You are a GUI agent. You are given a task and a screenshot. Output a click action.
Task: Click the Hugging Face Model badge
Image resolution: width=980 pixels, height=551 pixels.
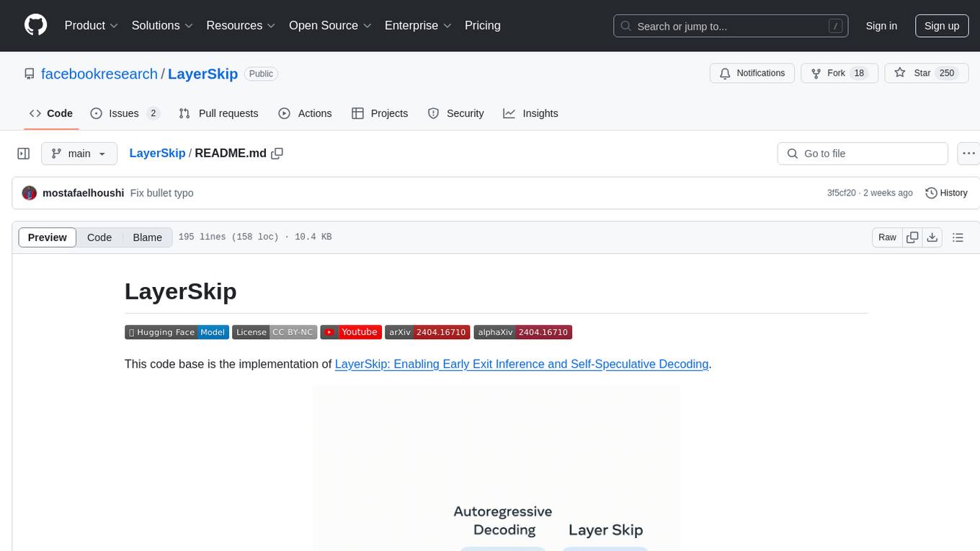click(177, 332)
